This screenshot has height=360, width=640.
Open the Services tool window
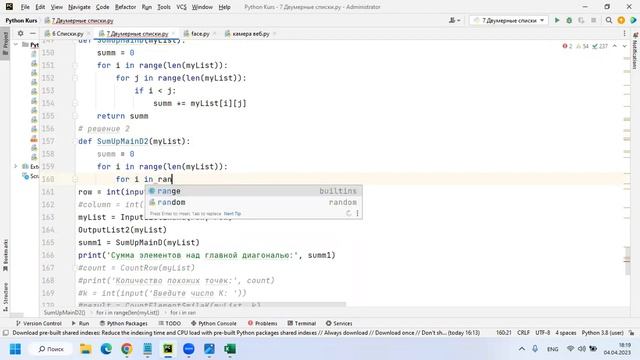pos(339,323)
